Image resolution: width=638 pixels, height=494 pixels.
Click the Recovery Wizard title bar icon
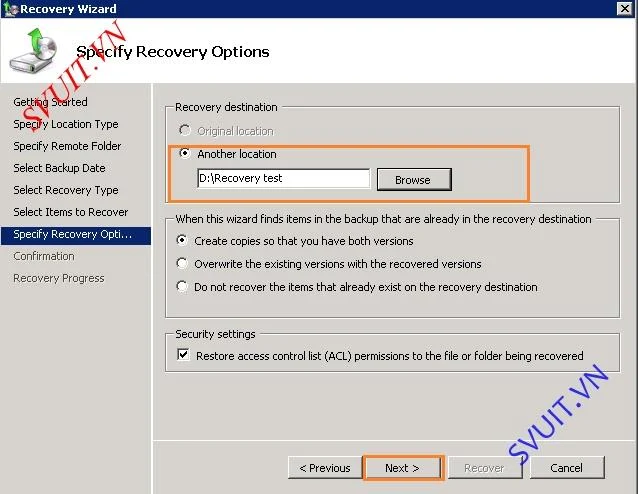pyautogui.click(x=10, y=9)
